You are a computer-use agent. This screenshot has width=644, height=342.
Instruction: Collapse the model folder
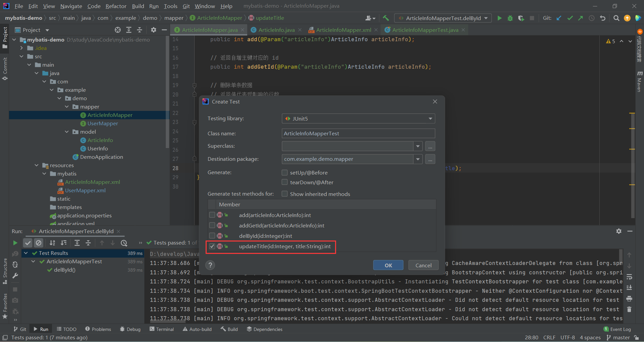[x=67, y=132]
